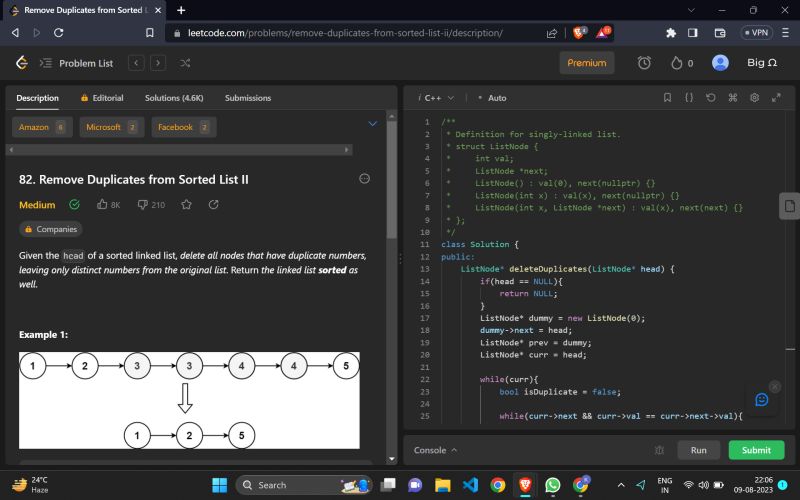Pick a random problem shuffle icon
This screenshot has height=500, width=800.
[185, 63]
